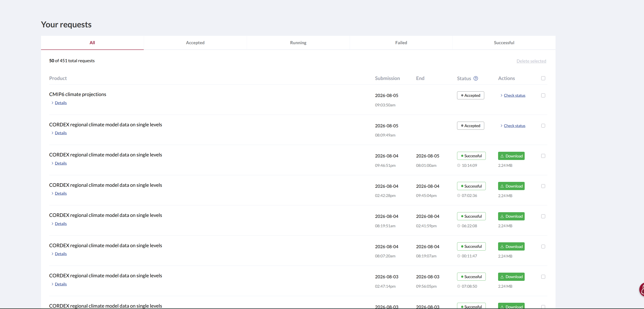This screenshot has width=644, height=309.
Task: Toggle the select-all checkbox in header
Action: [543, 78]
